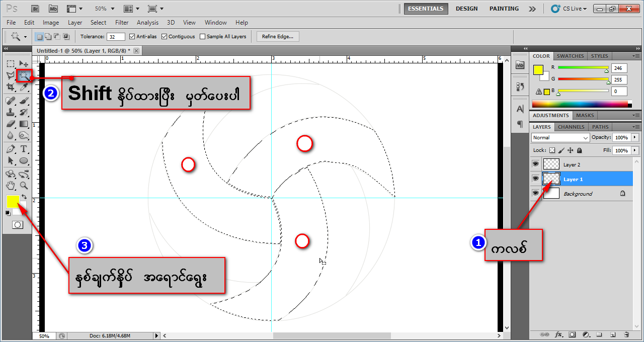The image size is (644, 342).
Task: Open the Layer styles fx menu
Action: coord(558,334)
